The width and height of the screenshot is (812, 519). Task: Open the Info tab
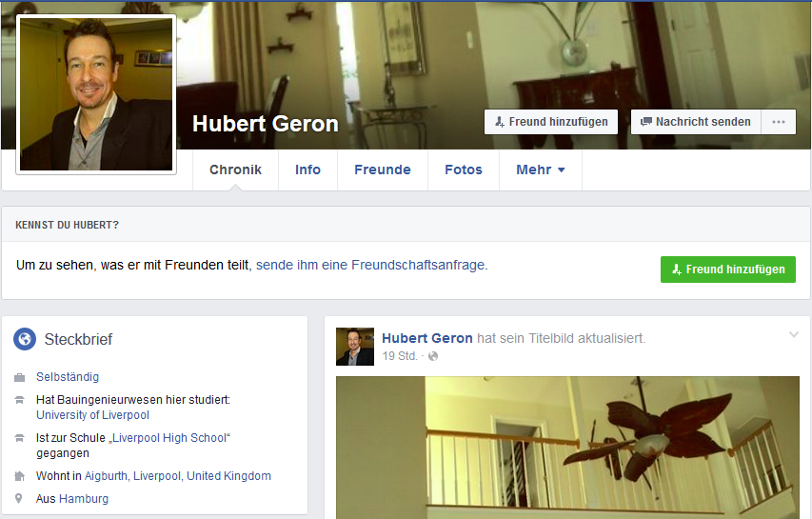[307, 170]
